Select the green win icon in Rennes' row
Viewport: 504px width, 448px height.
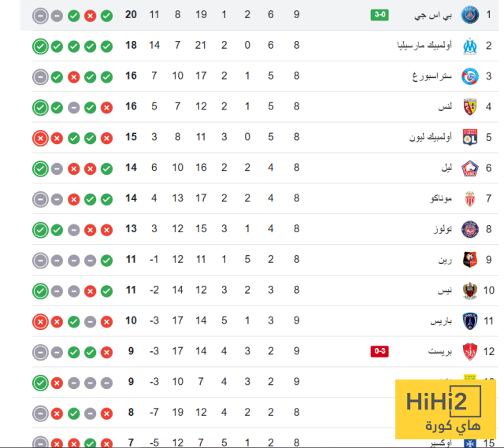pos(106,260)
